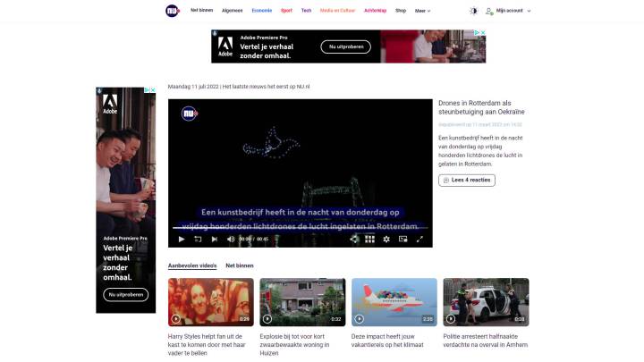Enter fullscreen video mode
This screenshot has width=644, height=362.
click(419, 239)
